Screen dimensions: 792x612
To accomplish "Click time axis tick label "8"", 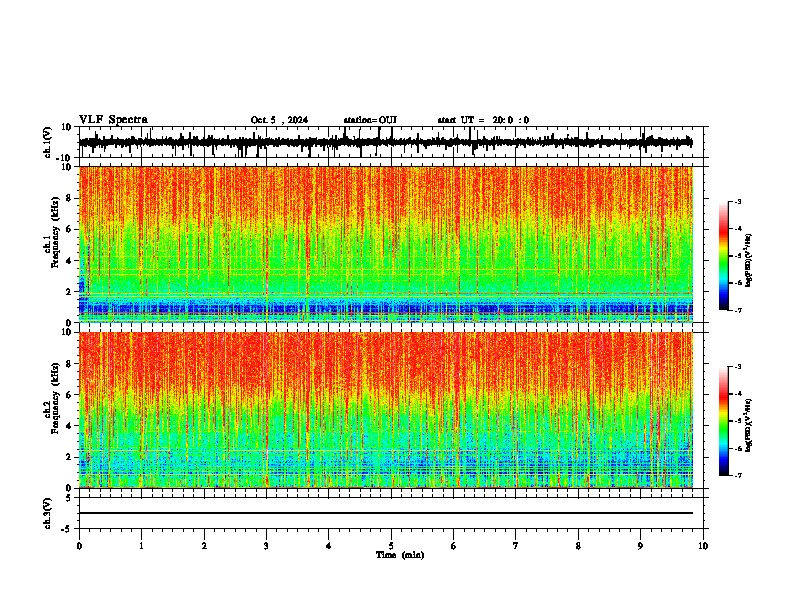I will [x=578, y=546].
